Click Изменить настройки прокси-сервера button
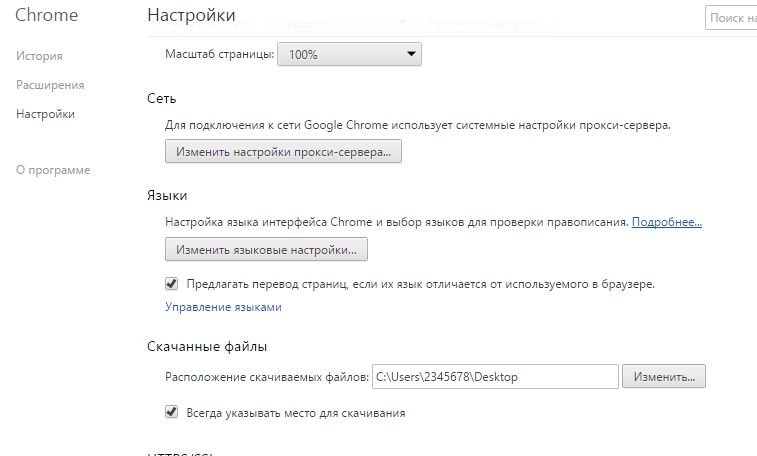 [x=283, y=152]
